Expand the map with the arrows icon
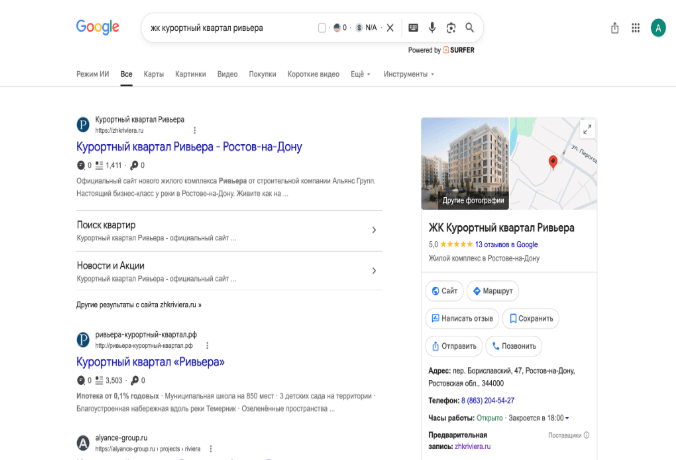This screenshot has height=460, width=676. (587, 129)
